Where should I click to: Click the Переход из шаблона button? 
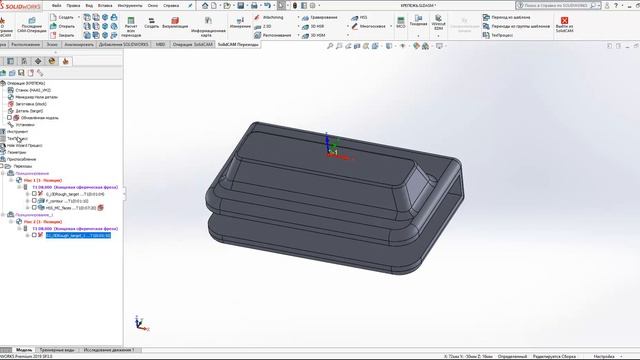(x=507, y=18)
